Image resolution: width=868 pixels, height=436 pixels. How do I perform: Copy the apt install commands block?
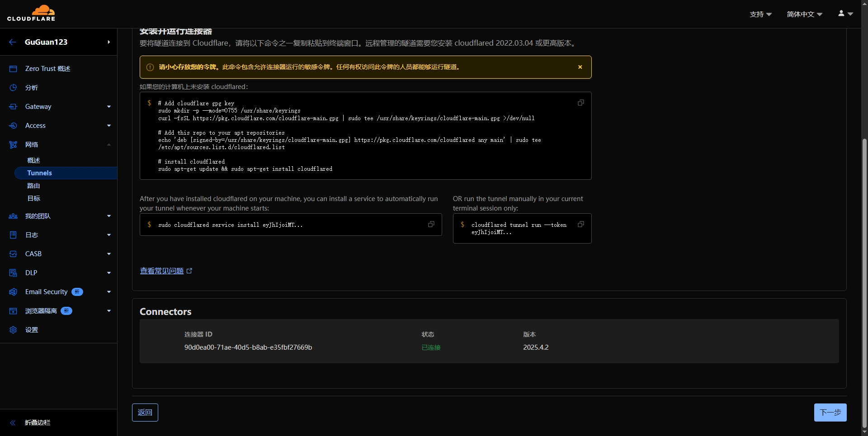pos(581,103)
